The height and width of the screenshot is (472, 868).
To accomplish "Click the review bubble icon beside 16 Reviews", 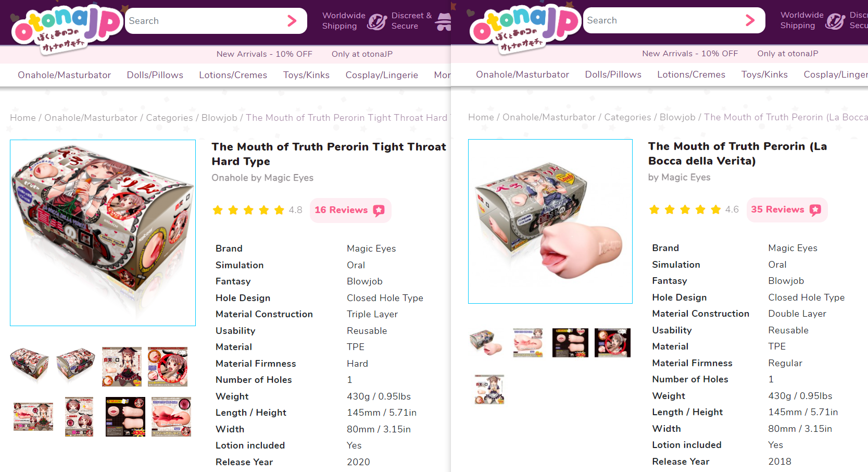I will pos(379,210).
